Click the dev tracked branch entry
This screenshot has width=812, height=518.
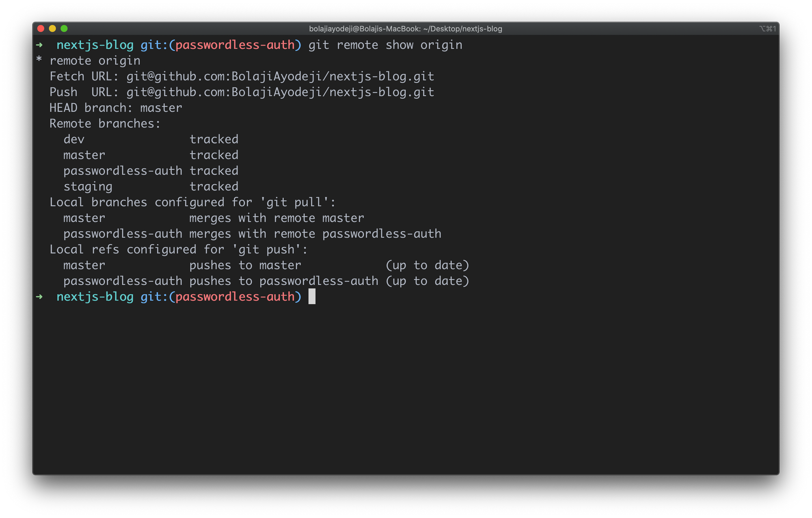[x=74, y=139]
